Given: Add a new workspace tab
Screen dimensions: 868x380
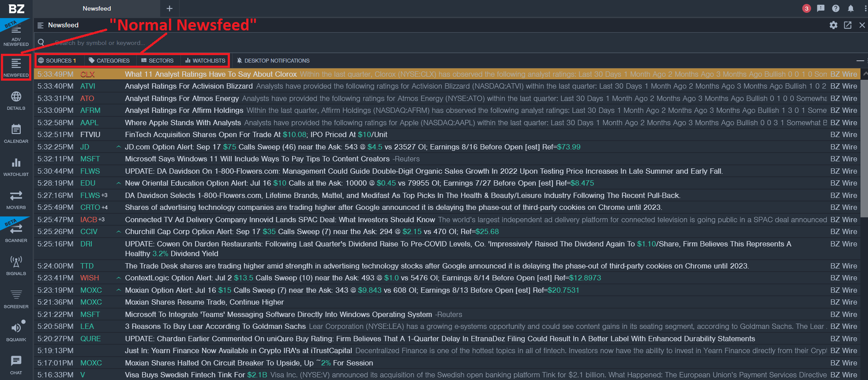Looking at the screenshot, I should tap(169, 8).
